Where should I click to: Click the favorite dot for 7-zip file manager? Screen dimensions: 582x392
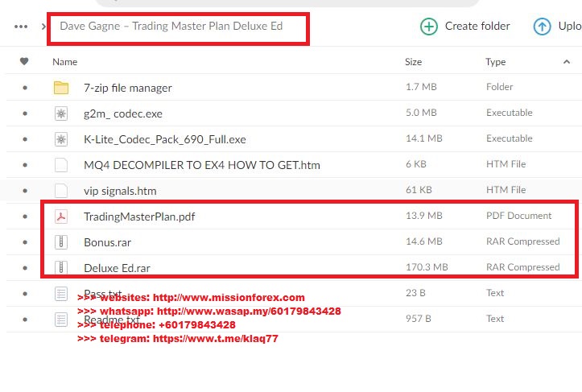pyautogui.click(x=25, y=88)
